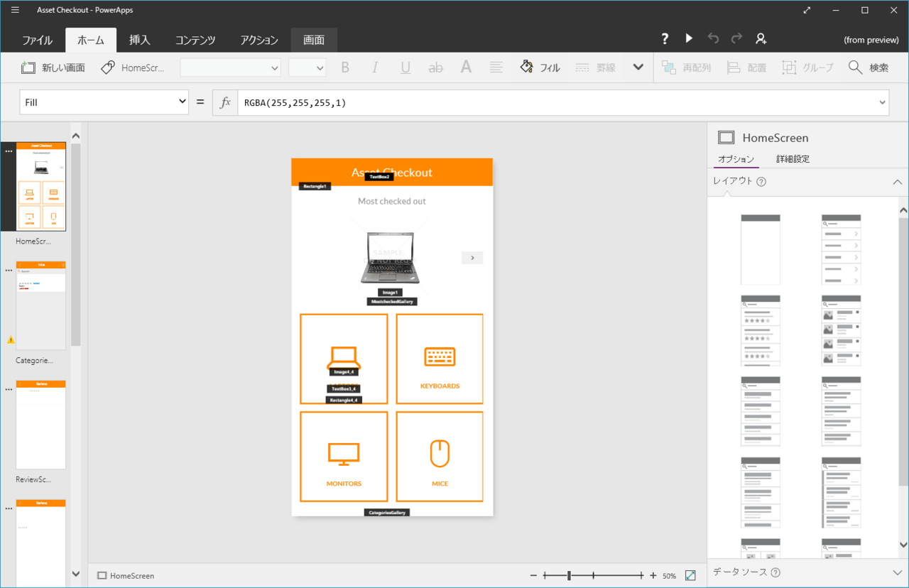Click zoom out minus button

(533, 576)
